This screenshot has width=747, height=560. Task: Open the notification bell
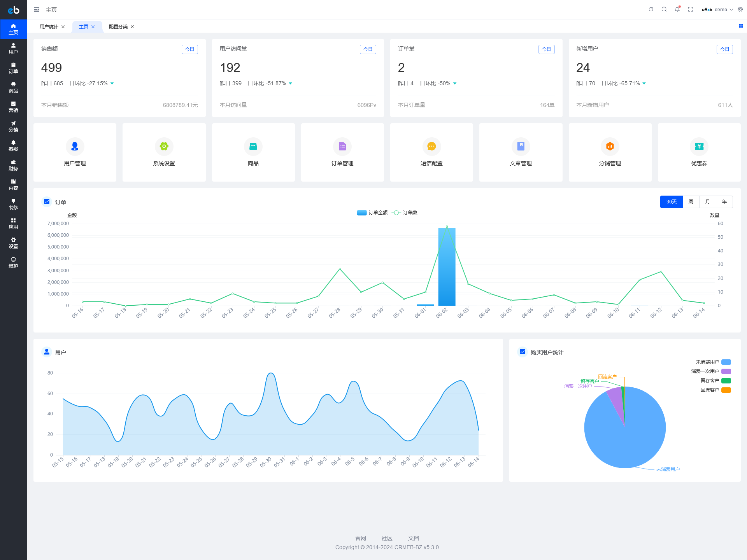tap(677, 9)
